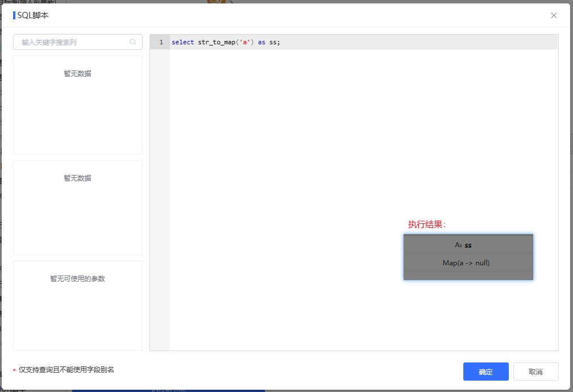Click str_to_map function name in code
Screen dimensions: 573x392
pos(217,42)
